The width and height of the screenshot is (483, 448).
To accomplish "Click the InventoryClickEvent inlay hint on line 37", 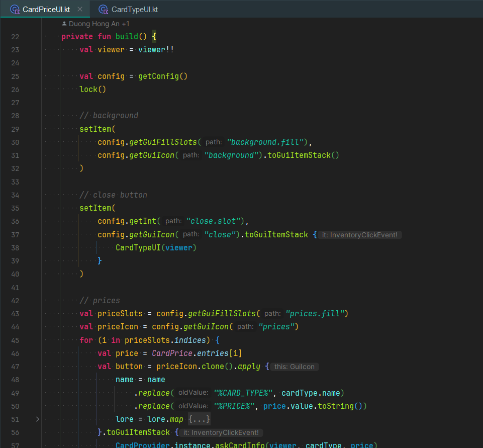I will click(x=360, y=235).
